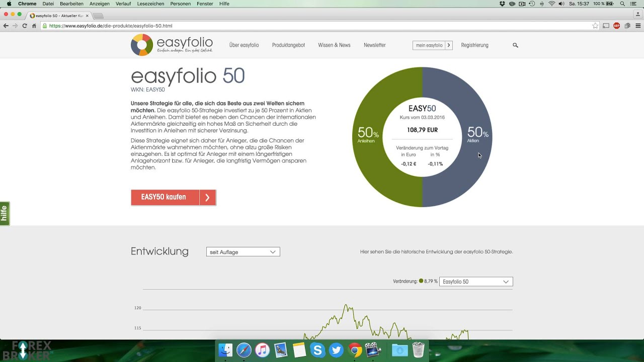Click the browser home icon
The width and height of the screenshot is (644, 362).
pos(34,26)
